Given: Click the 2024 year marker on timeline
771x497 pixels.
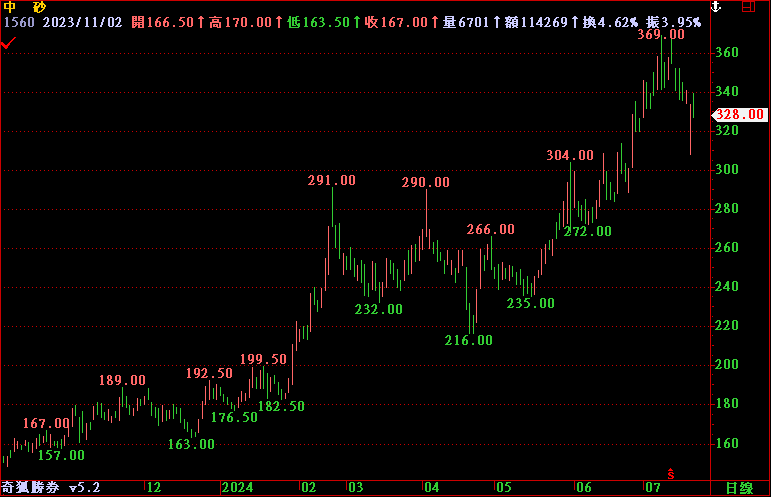Looking at the screenshot, I should tap(237, 488).
